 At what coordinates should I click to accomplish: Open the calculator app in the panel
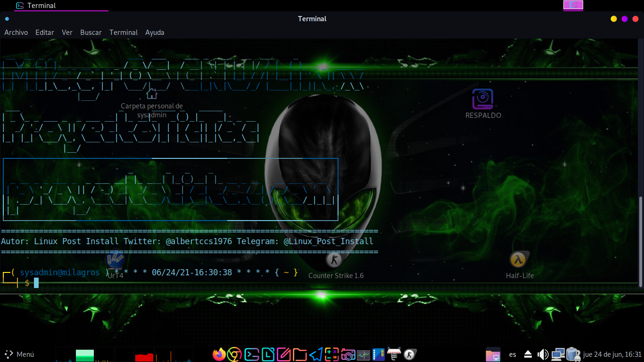tap(332, 354)
